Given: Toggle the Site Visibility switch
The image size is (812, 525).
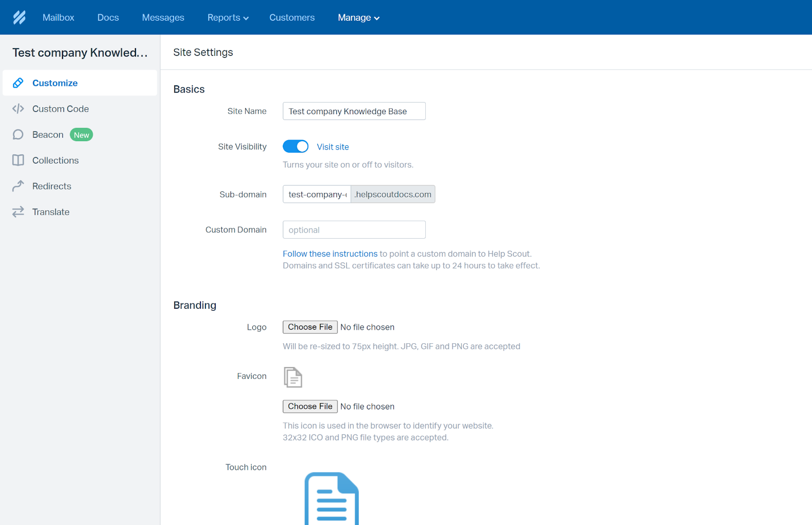Looking at the screenshot, I should 295,146.
